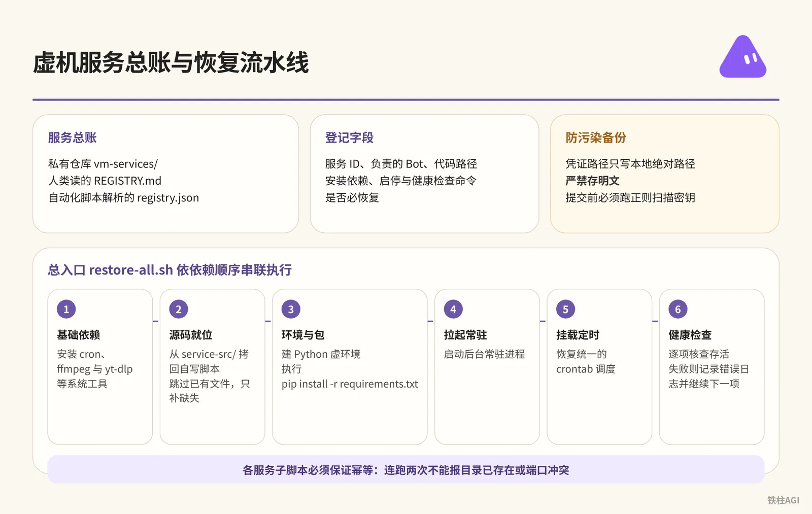
Task: Click text 服务 ID、负责的 Bot、代码路径
Action: [401, 164]
